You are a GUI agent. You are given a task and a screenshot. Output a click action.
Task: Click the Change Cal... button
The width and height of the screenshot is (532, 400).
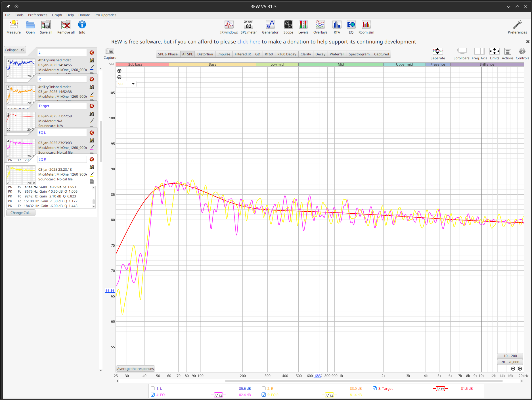[x=21, y=213]
